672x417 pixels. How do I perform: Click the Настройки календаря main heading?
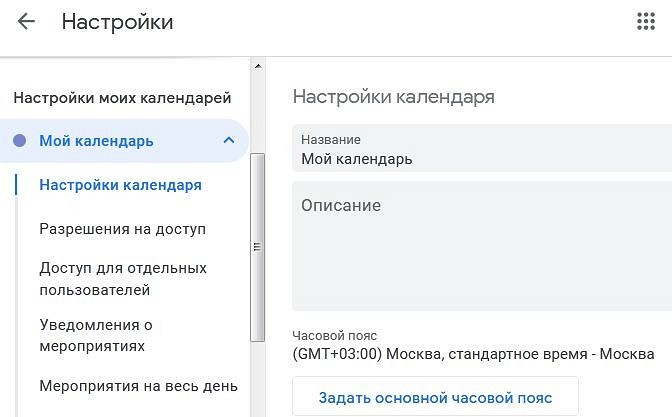(393, 96)
